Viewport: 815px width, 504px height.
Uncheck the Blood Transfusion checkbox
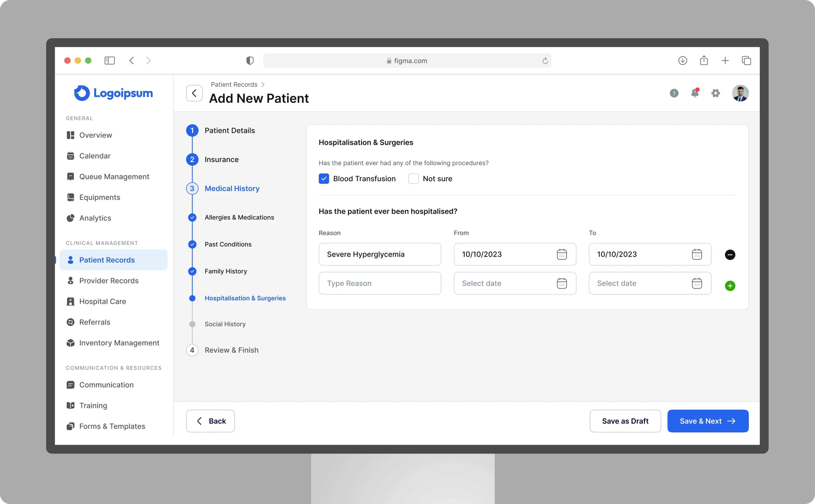[324, 179]
